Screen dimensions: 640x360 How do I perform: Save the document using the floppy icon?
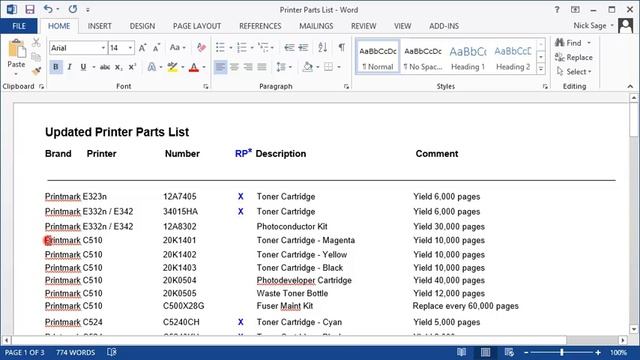[29, 9]
